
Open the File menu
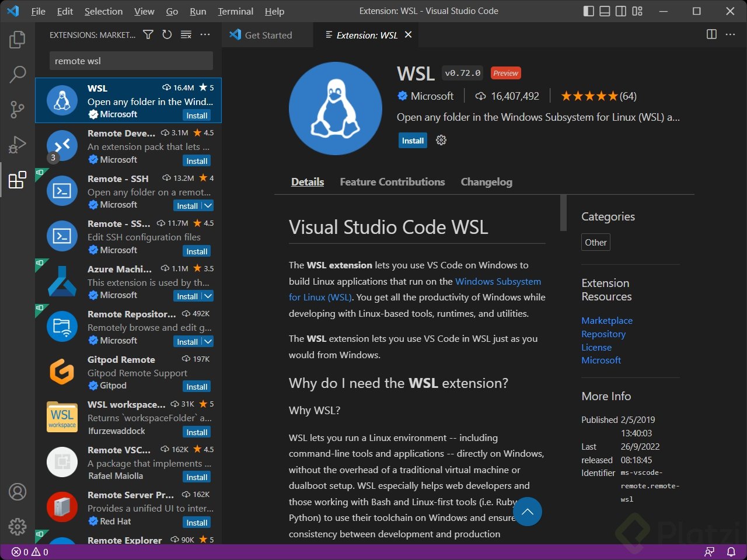38,11
